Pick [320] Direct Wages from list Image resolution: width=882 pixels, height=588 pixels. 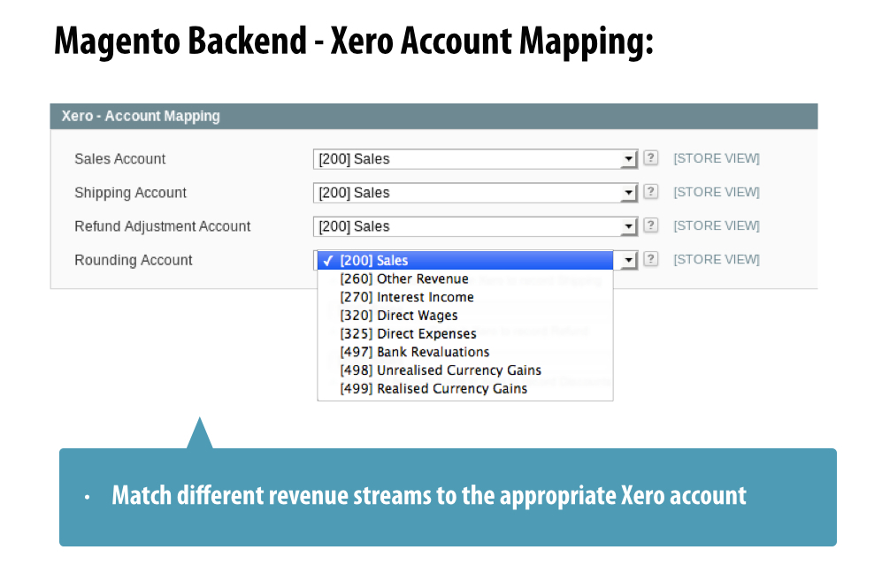tap(399, 316)
